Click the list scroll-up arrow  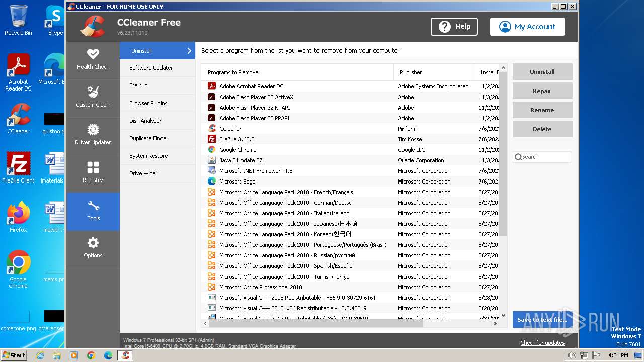pos(503,67)
